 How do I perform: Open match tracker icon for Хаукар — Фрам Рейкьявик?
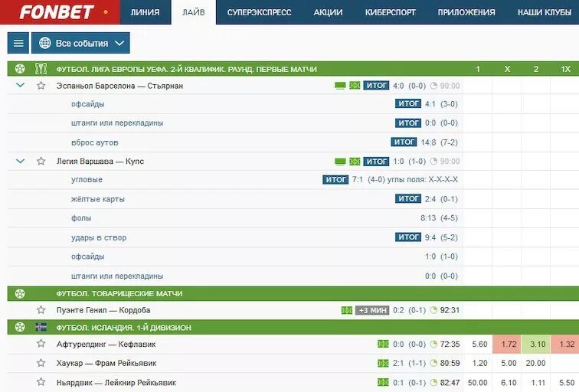coord(383,363)
